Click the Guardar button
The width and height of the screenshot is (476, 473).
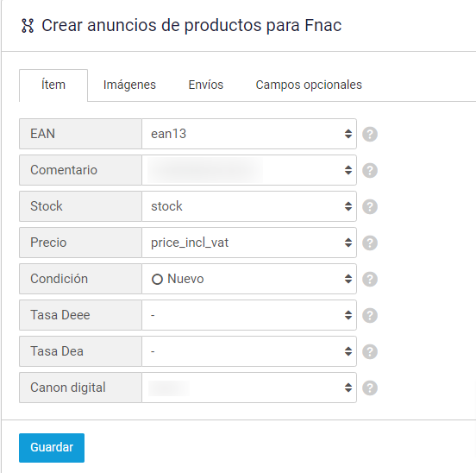pyautogui.click(x=52, y=448)
